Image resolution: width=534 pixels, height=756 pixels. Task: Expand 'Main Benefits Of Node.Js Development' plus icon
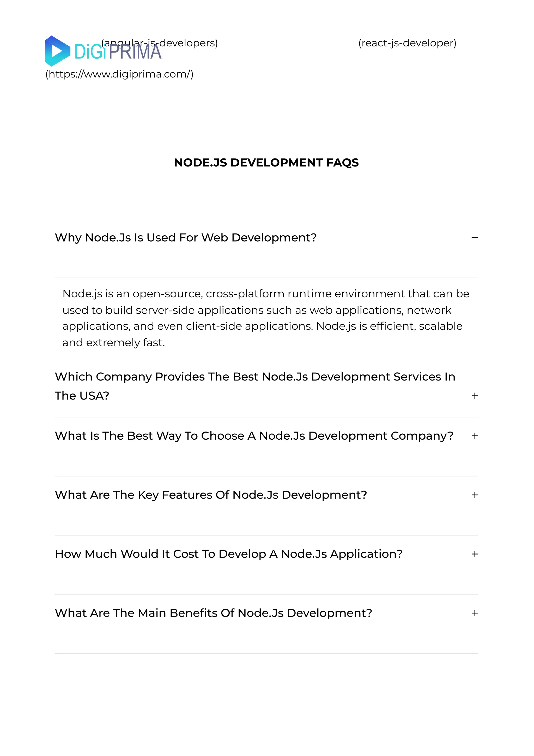(x=474, y=613)
